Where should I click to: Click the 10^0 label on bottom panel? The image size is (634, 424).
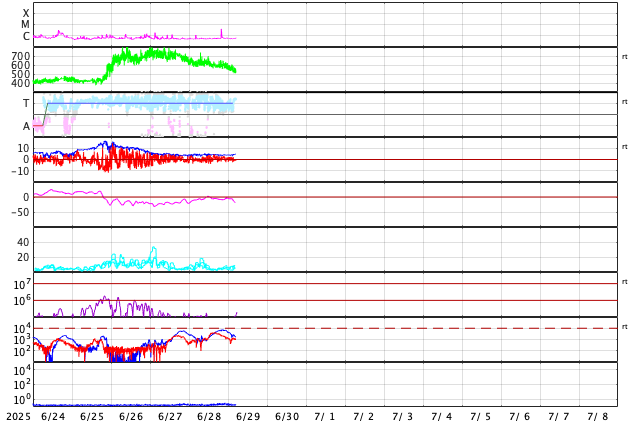point(22,399)
